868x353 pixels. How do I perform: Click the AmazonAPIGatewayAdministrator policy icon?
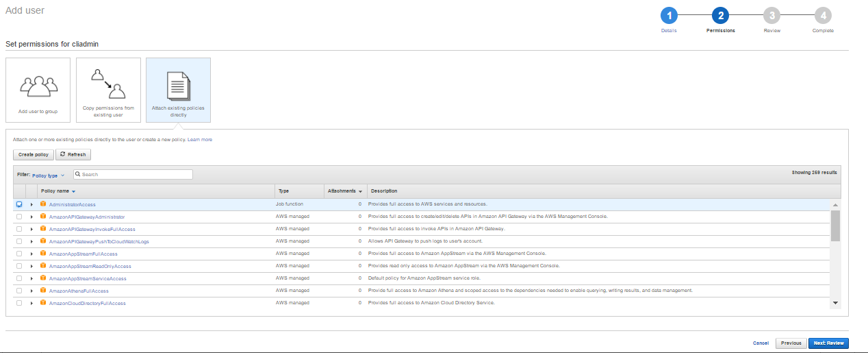43,217
